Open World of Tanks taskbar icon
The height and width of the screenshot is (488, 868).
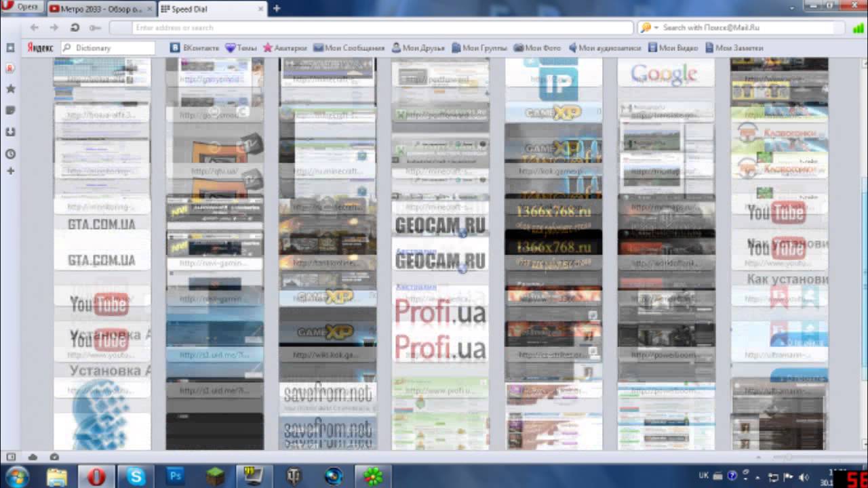pyautogui.click(x=294, y=476)
